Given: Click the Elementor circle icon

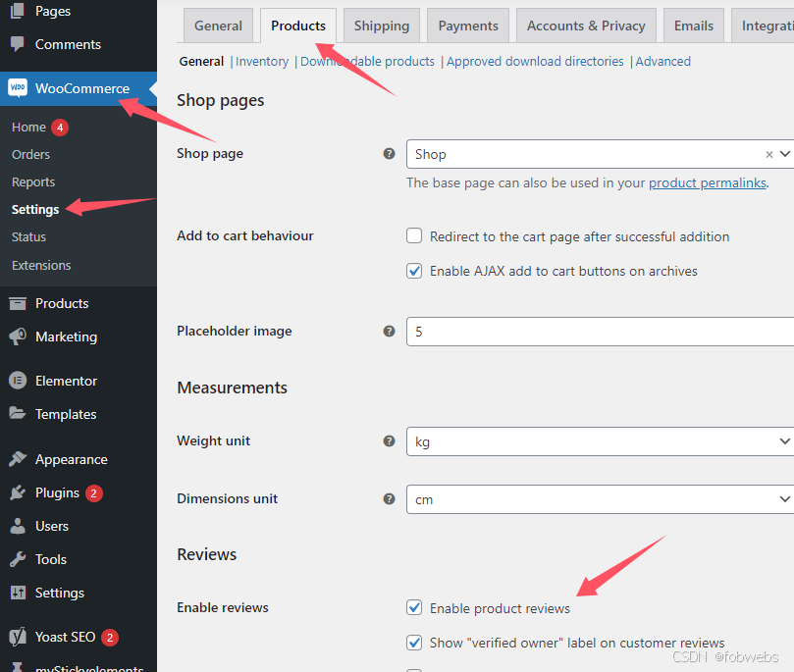Looking at the screenshot, I should (x=18, y=381).
